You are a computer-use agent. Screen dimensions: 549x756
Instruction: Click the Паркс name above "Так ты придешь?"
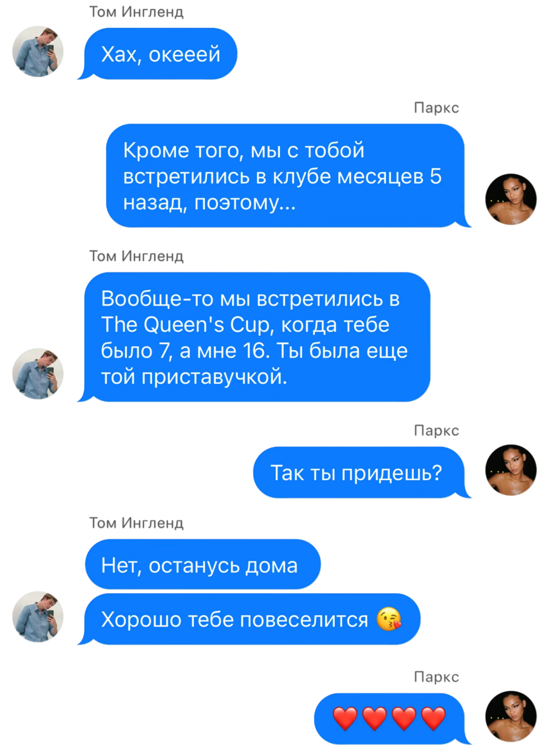[436, 430]
